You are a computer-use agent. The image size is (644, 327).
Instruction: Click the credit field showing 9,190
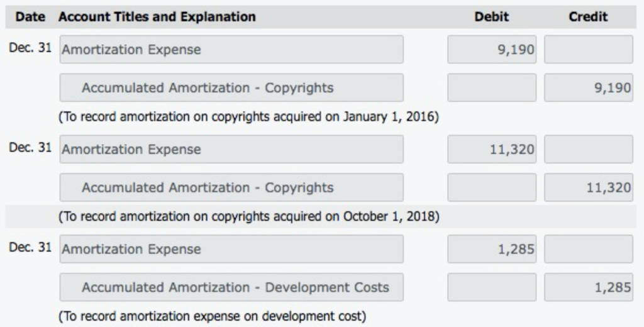[589, 87]
